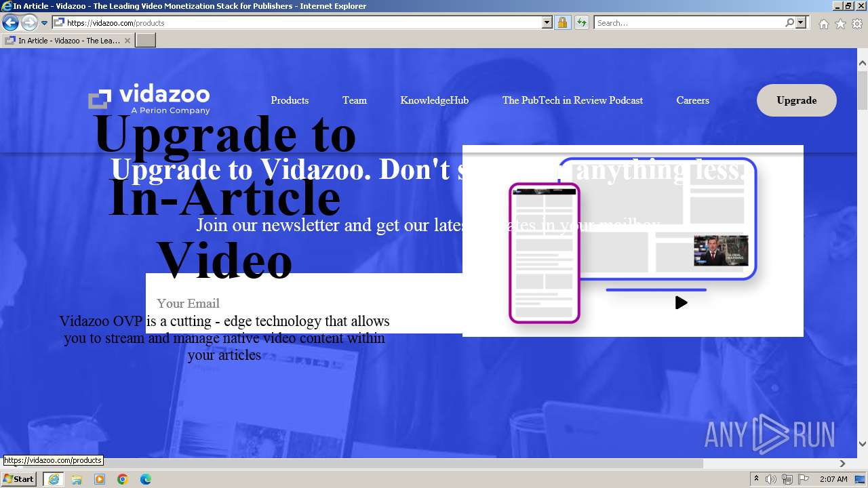
Task: Open the Products menu item
Action: (x=290, y=100)
